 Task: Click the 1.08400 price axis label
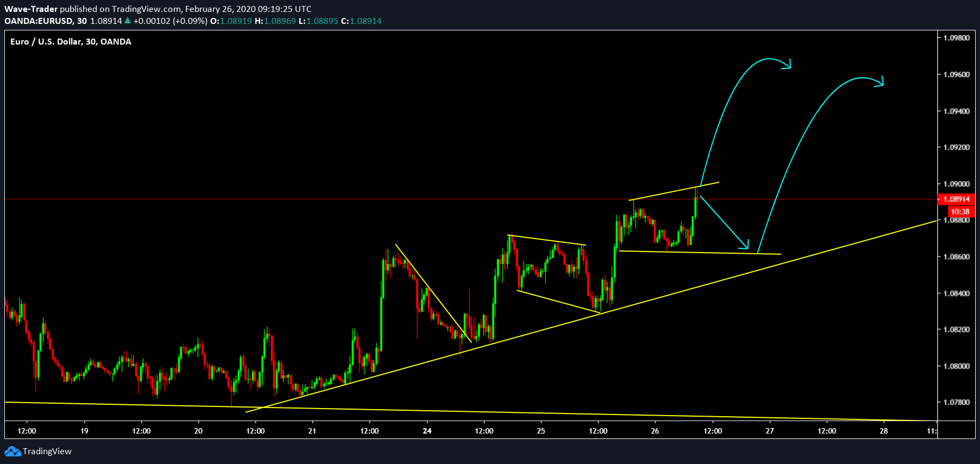(x=957, y=293)
